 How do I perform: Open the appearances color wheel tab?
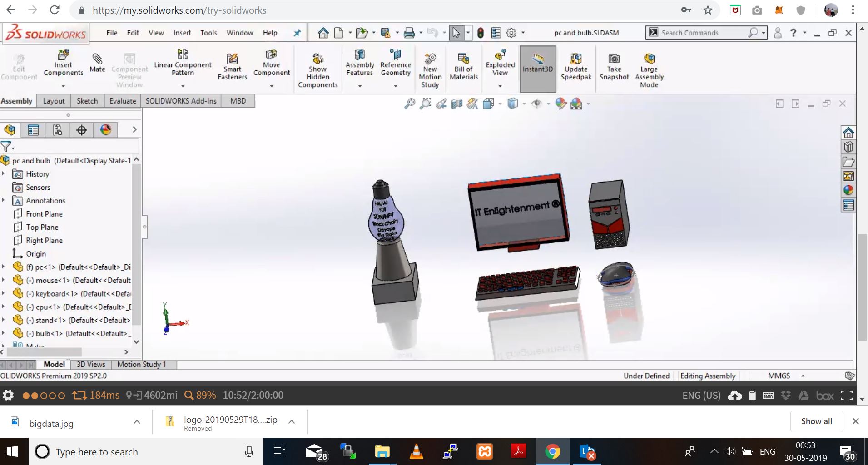[x=106, y=130]
